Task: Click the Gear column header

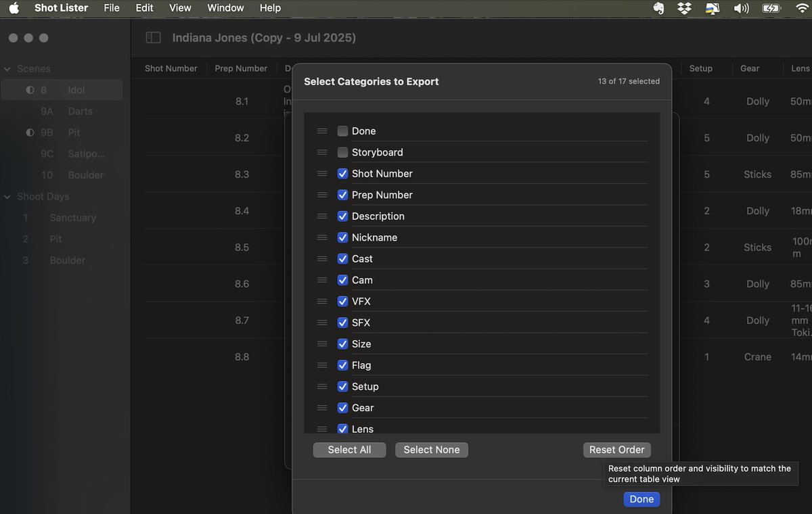Action: pos(750,68)
